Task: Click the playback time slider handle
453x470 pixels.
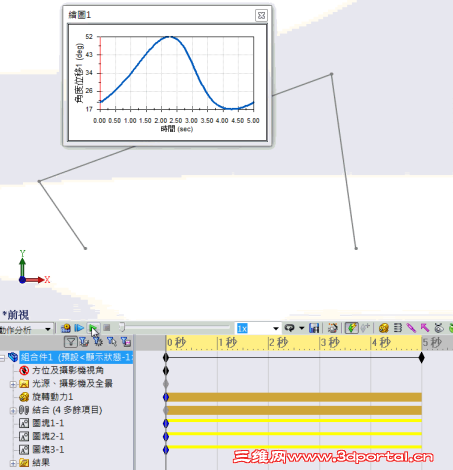Action: coord(122,327)
